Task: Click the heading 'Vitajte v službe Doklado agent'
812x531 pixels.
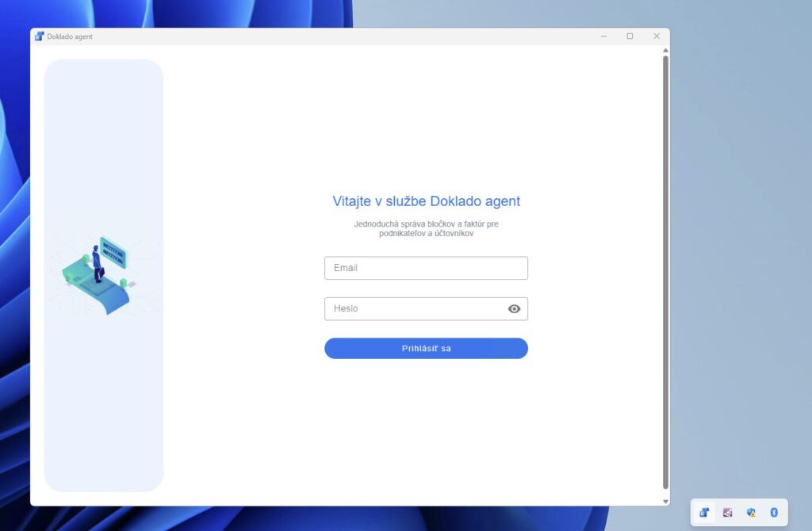Action: coord(426,201)
